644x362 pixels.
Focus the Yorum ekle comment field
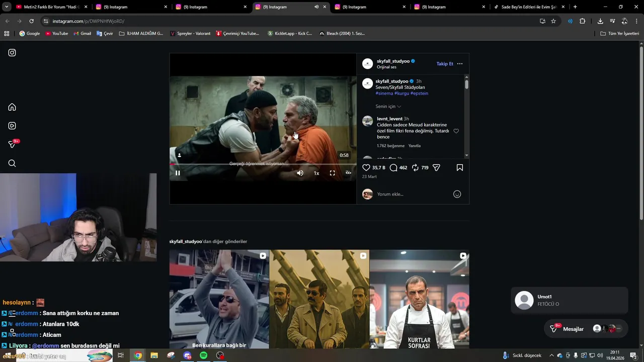(x=413, y=194)
